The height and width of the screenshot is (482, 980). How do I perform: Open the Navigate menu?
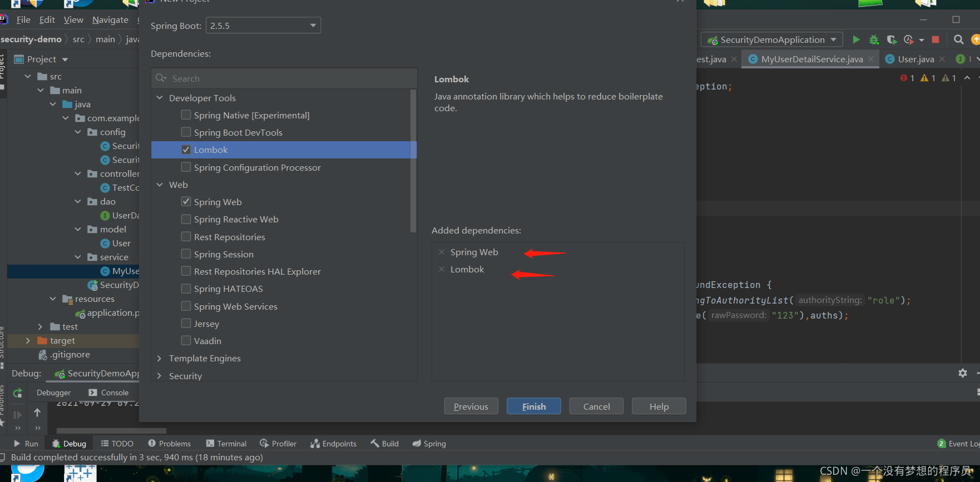click(x=110, y=20)
